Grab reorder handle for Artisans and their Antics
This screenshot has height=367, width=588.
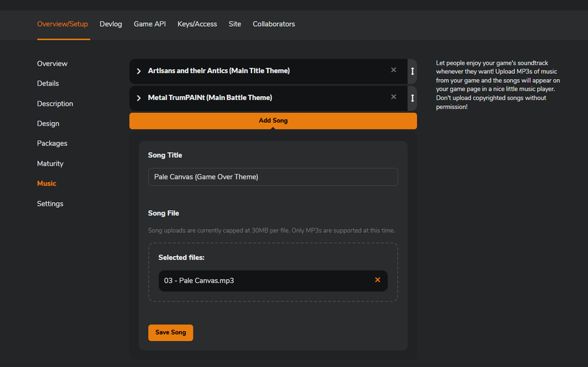(412, 71)
